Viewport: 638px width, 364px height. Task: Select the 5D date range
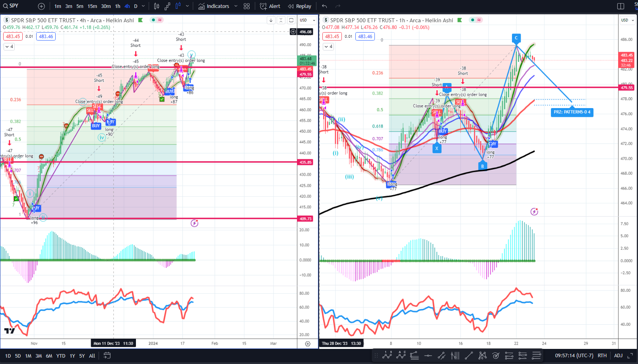[18, 356]
